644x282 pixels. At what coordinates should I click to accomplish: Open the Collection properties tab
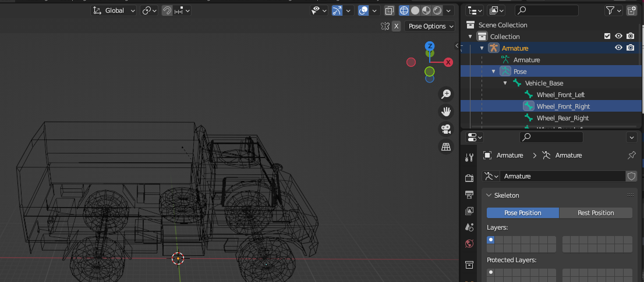[469, 265]
